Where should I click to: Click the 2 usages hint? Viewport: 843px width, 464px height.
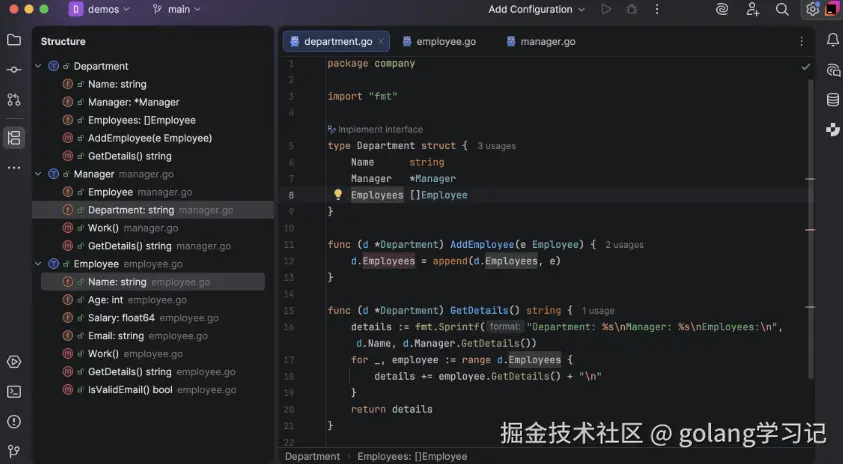624,245
